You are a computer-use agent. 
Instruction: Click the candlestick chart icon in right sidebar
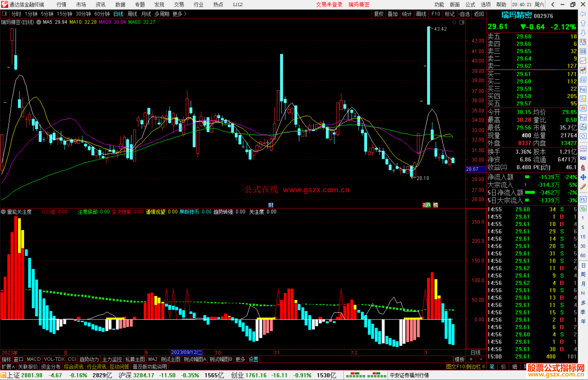coord(583,70)
